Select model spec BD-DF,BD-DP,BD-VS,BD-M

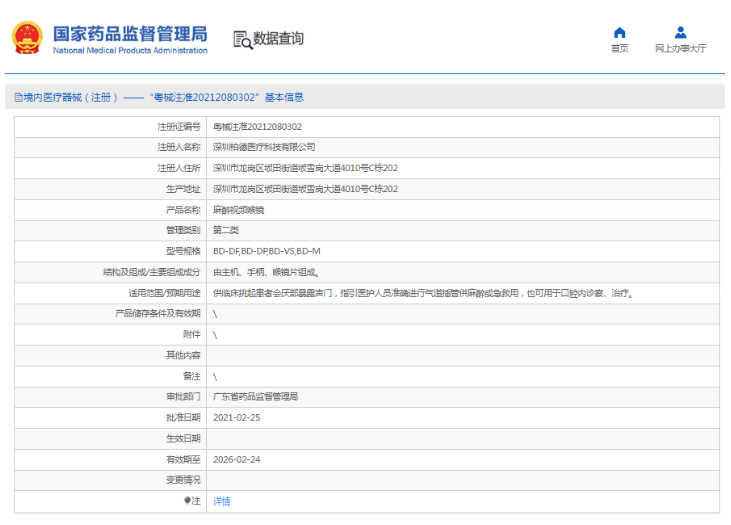click(x=267, y=251)
